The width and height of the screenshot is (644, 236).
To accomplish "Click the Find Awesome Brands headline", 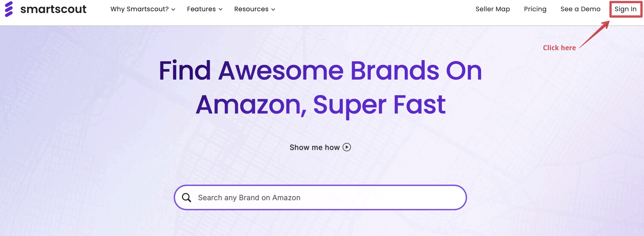I will [x=320, y=71].
